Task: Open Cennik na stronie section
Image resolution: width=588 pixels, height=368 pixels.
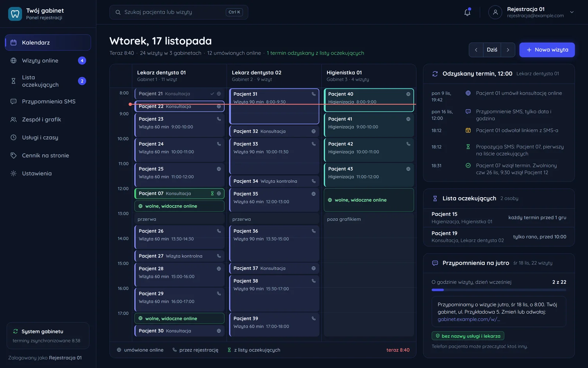Action: (48, 156)
